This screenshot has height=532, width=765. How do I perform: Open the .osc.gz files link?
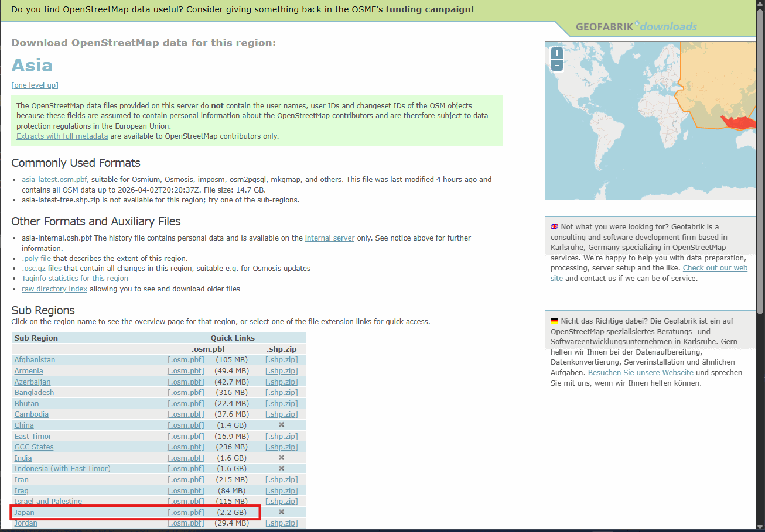(42, 269)
